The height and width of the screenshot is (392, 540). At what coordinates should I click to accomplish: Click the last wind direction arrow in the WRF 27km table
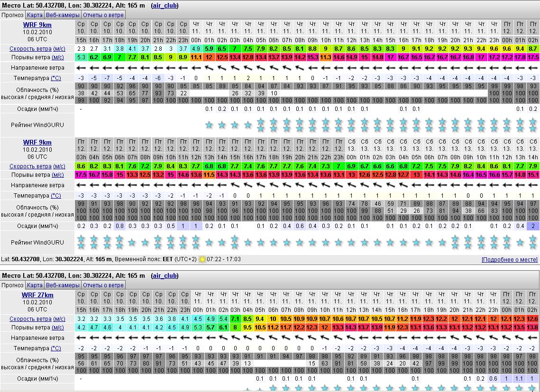click(532, 338)
